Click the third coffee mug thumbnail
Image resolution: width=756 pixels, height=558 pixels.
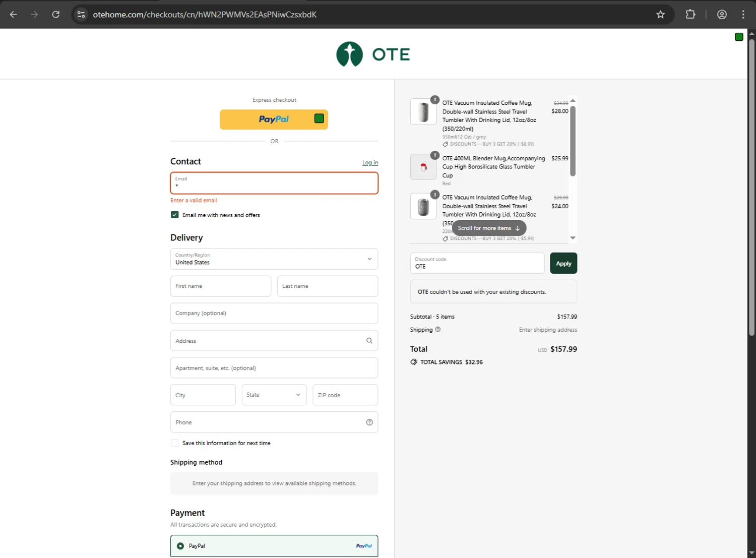point(423,206)
